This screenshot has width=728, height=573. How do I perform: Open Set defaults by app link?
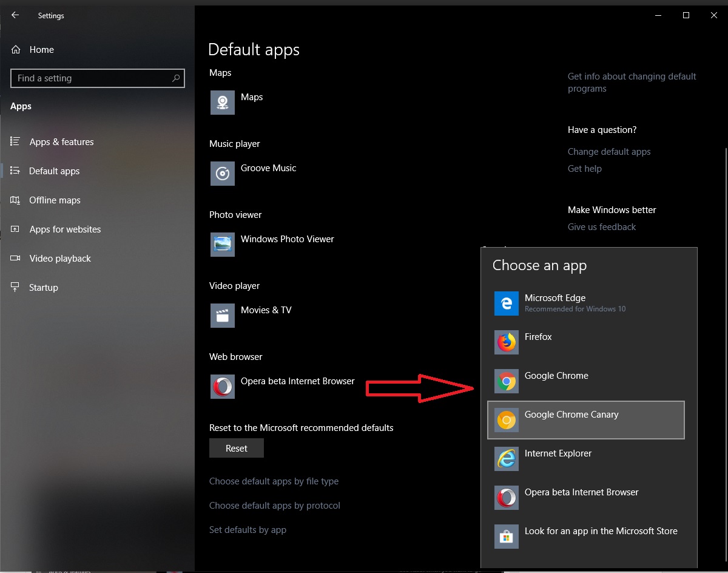click(248, 530)
